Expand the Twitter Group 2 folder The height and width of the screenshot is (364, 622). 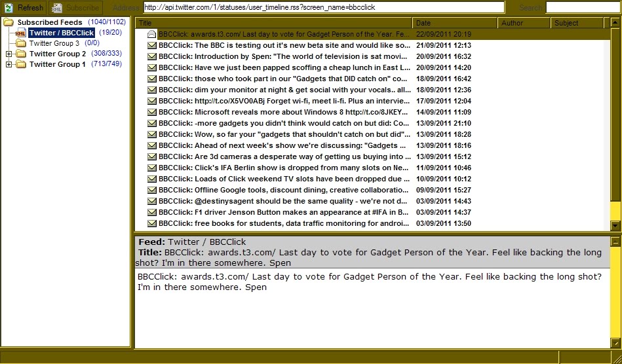9,54
